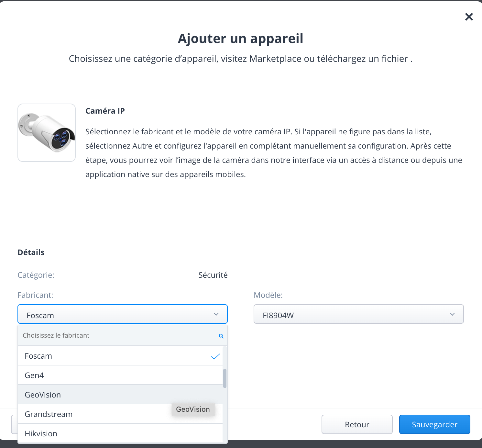Click the Choisissez le fabricant search field

tap(123, 335)
